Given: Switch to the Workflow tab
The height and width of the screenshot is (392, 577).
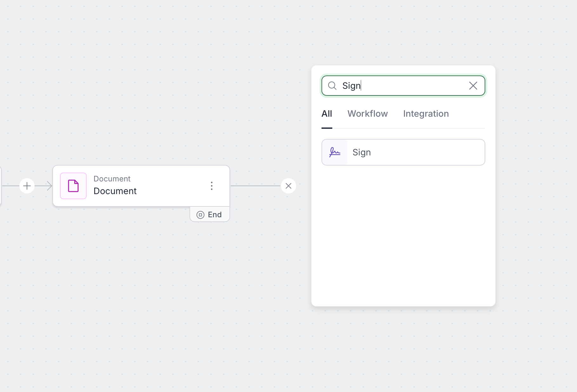Looking at the screenshot, I should click(x=367, y=114).
